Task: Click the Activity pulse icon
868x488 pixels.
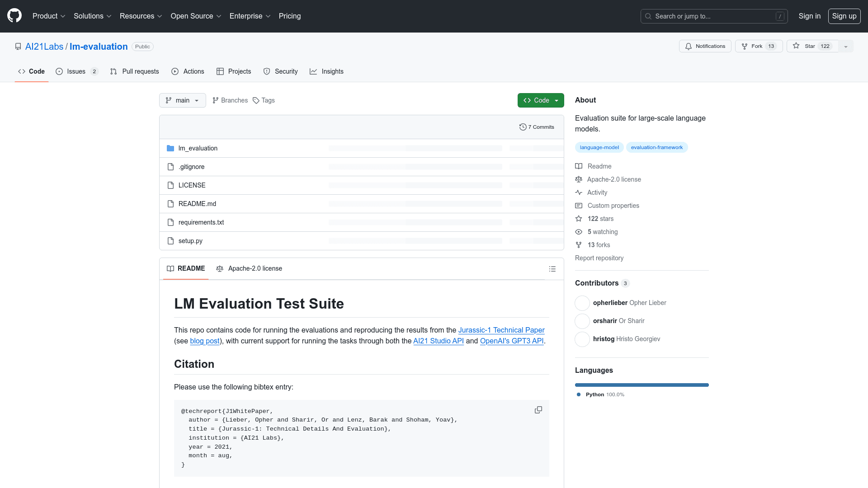Action: point(579,192)
